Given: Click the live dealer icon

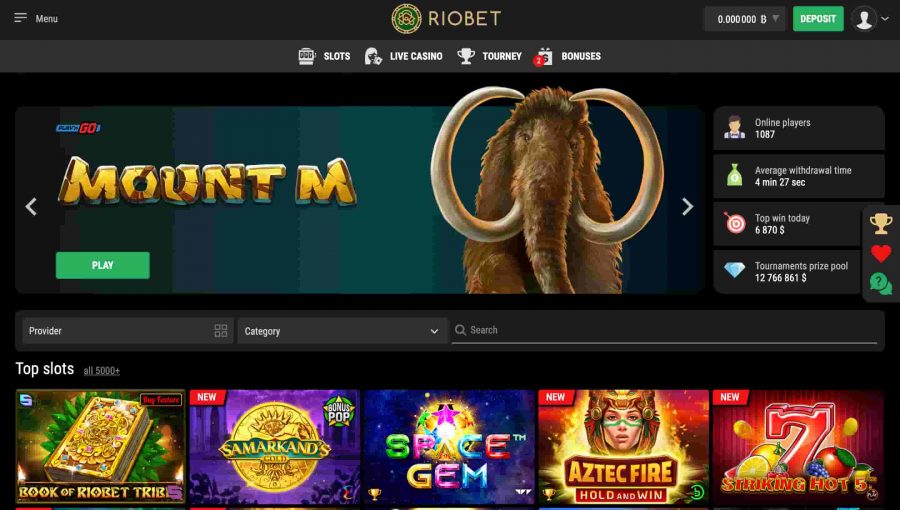Looking at the screenshot, I should (373, 56).
